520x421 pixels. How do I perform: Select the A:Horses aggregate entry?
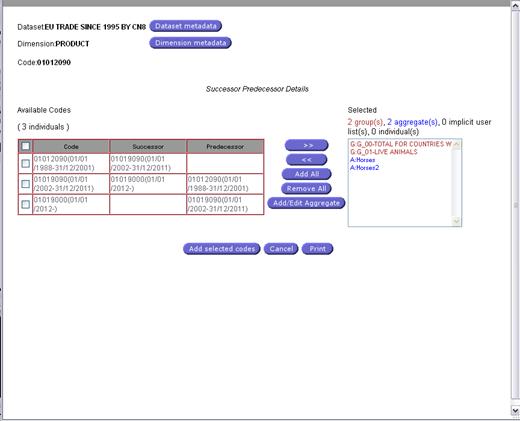[x=362, y=160]
